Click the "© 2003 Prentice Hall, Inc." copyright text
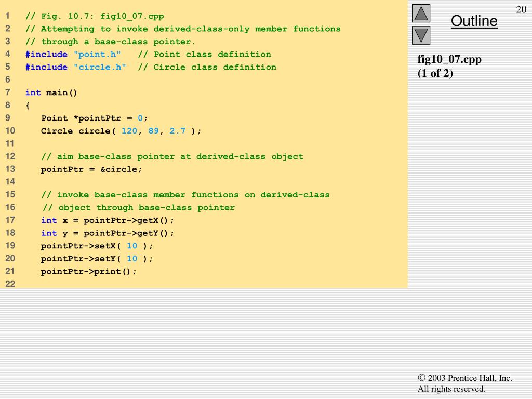This screenshot has height=399, width=532. coord(465,378)
